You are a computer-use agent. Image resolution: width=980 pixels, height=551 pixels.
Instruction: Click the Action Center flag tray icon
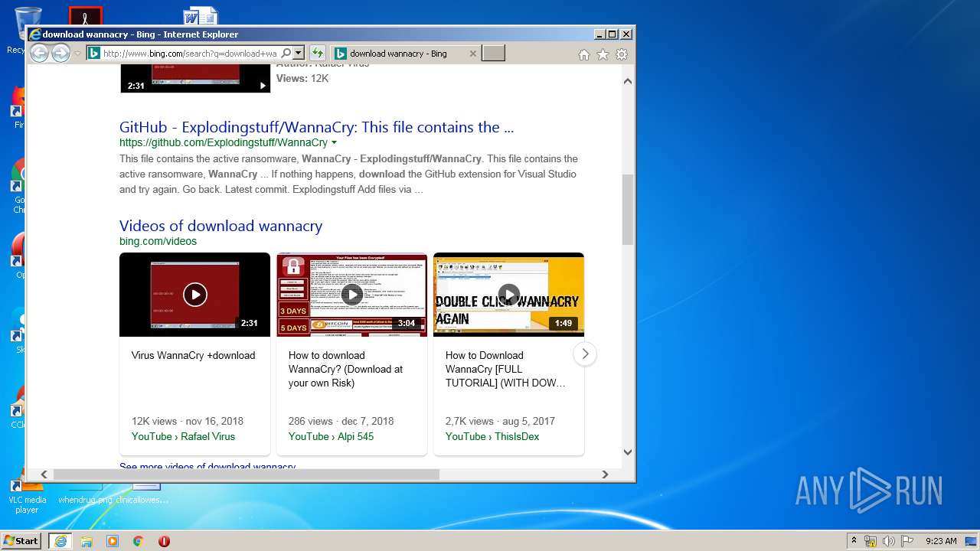point(906,541)
